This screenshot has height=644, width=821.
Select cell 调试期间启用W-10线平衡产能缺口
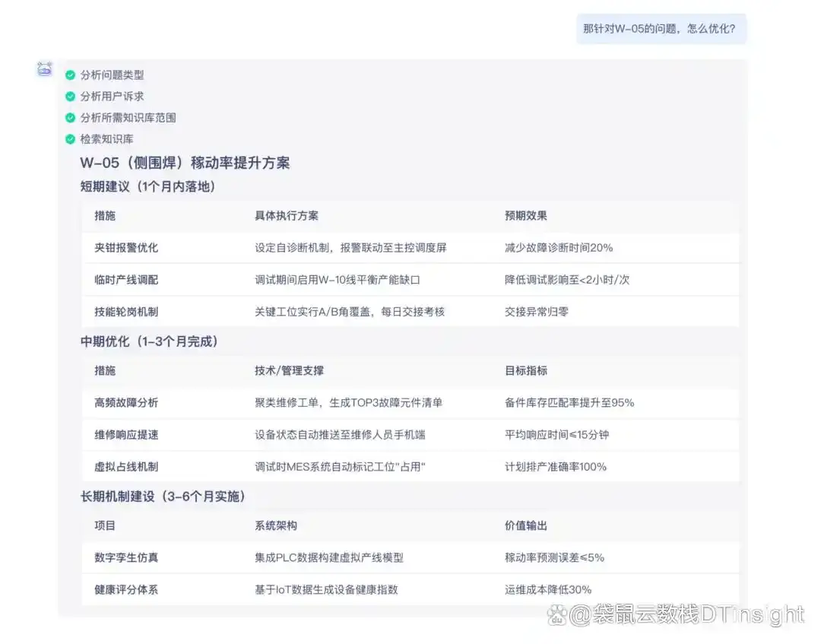pyautogui.click(x=338, y=280)
